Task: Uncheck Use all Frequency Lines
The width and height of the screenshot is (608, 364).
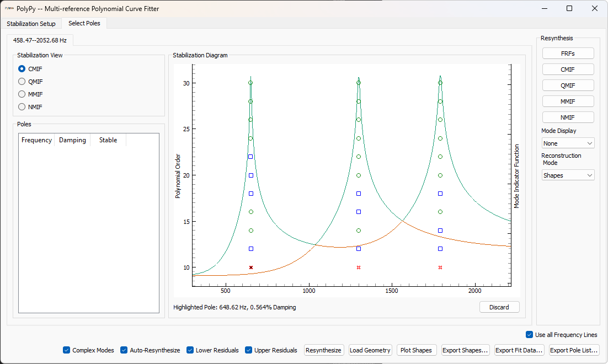Action: [x=530, y=335]
